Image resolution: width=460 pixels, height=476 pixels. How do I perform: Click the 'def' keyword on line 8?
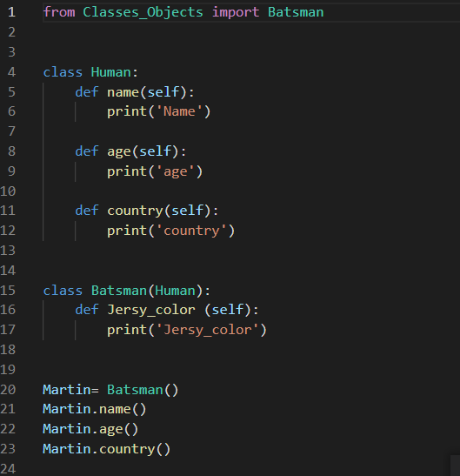(x=87, y=151)
